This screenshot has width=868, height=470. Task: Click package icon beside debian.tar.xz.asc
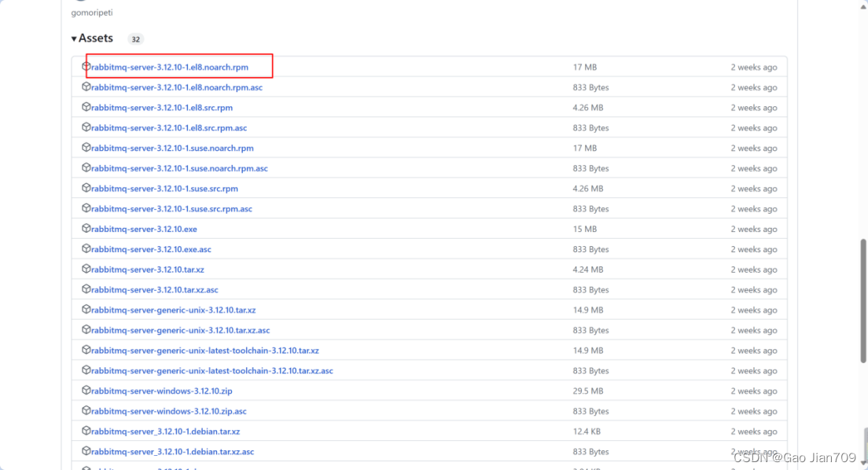[x=86, y=451]
